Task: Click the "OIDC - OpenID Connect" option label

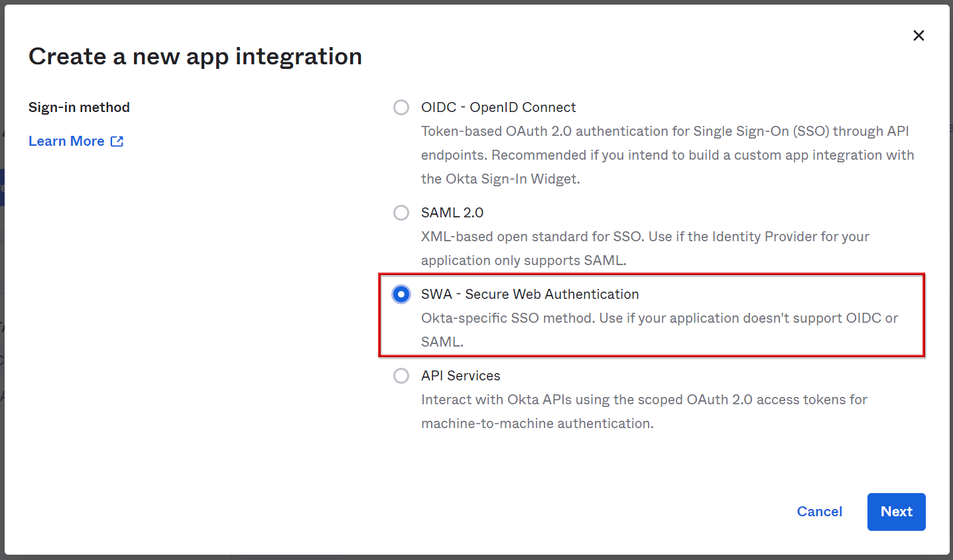Action: (x=498, y=107)
